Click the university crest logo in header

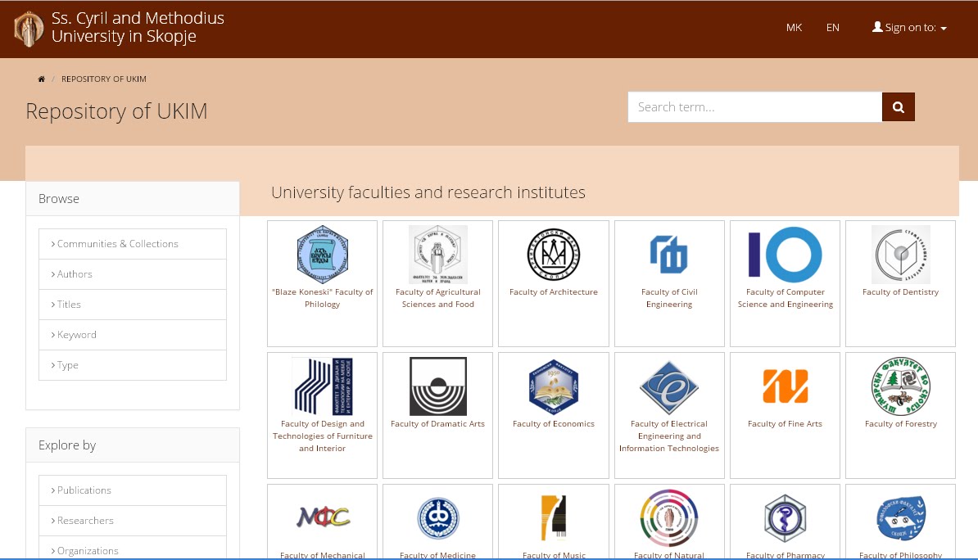pos(29,29)
